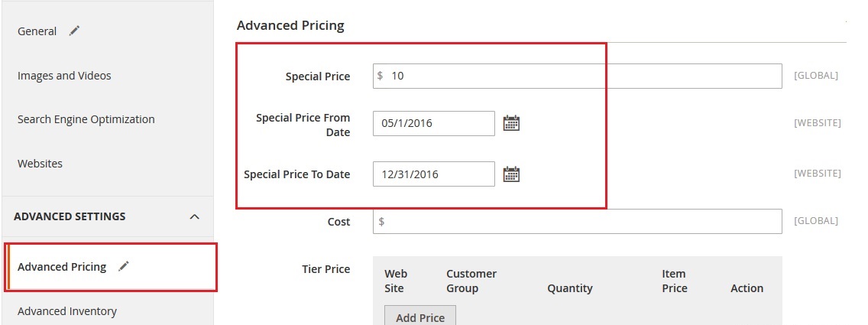
Task: Click pencil icon beside Advanced Pricing
Action: tap(124, 267)
